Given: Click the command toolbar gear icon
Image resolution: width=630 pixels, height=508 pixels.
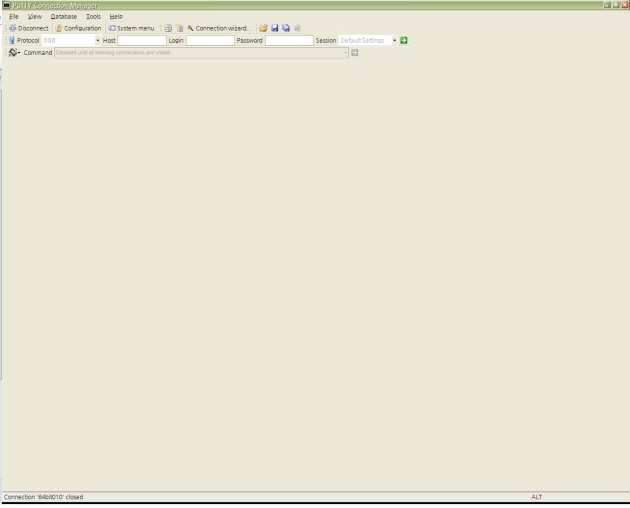Looking at the screenshot, I should click(13, 52).
